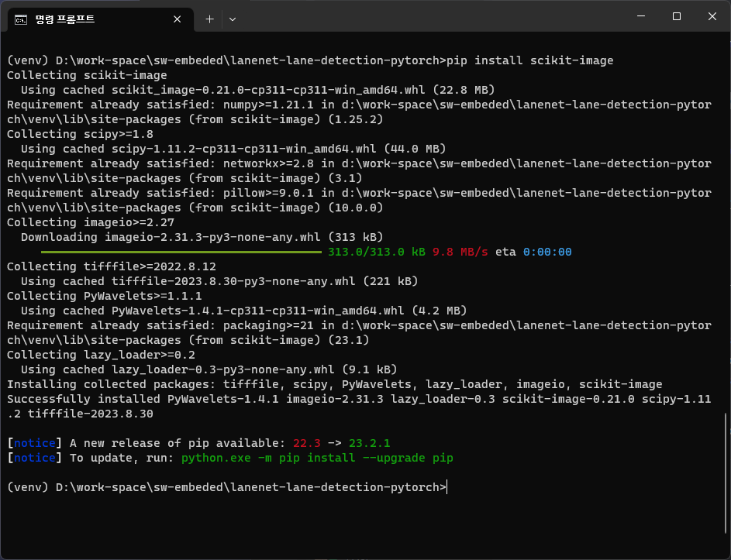This screenshot has height=560, width=731.
Task: Click the PyWavelets-1.4.1 wheel filename
Action: coord(258,311)
